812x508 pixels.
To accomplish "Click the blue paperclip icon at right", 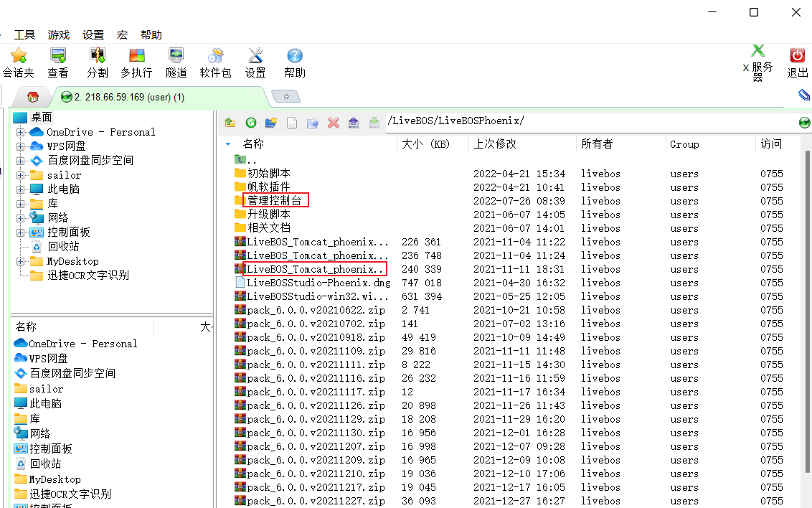I will pyautogui.click(x=803, y=94).
